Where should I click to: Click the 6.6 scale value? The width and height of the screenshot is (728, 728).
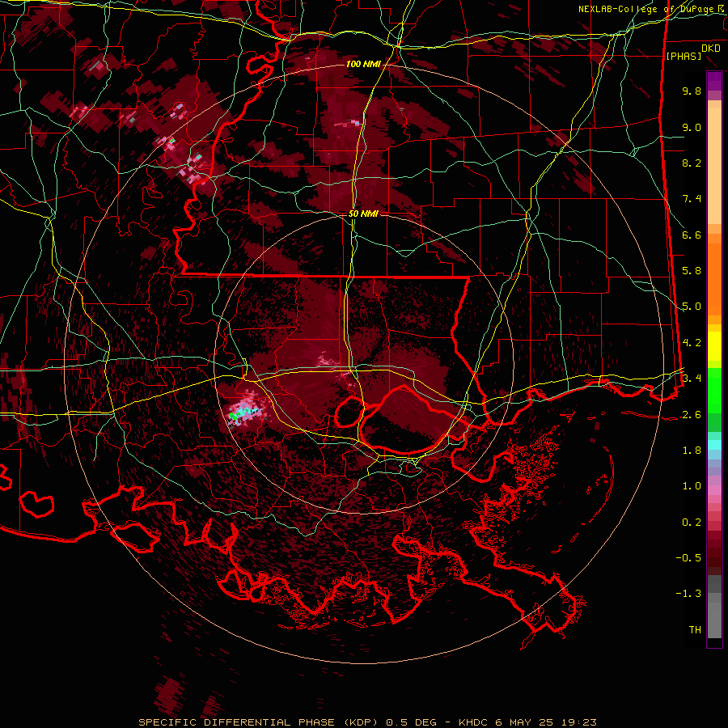pos(692,235)
